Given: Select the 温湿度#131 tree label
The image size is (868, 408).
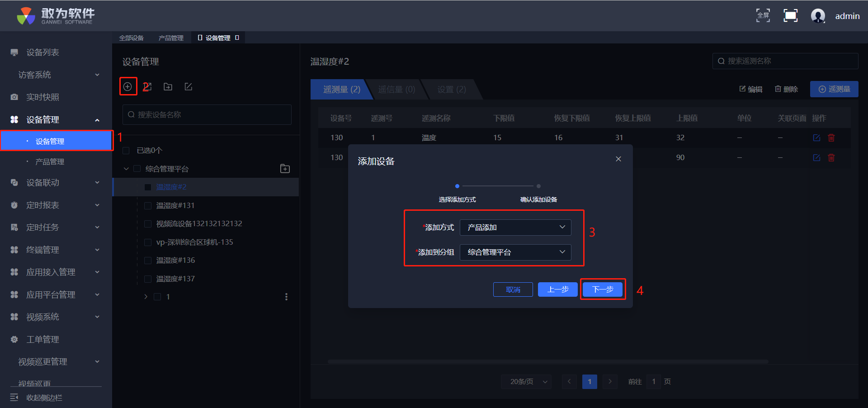Looking at the screenshot, I should click(x=175, y=205).
